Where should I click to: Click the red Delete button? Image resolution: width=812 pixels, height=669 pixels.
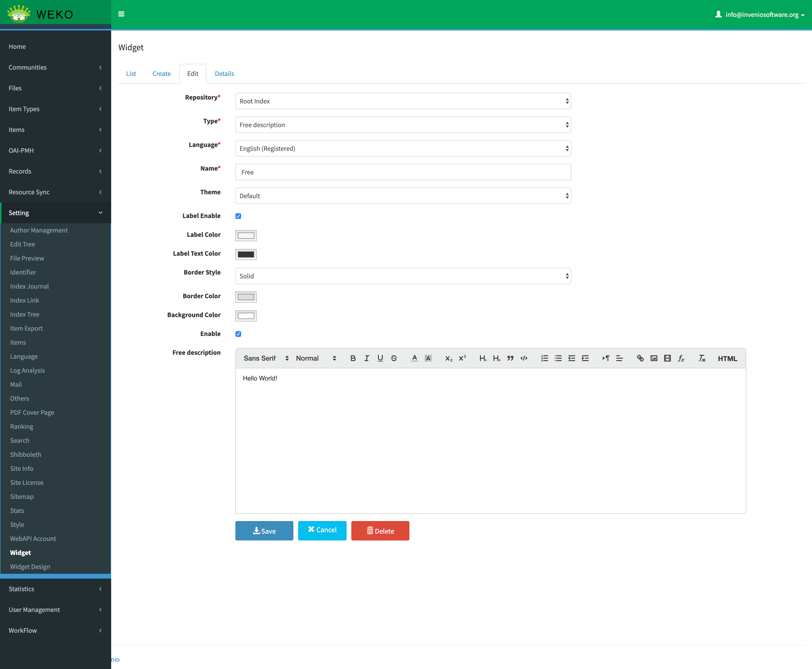tap(380, 531)
